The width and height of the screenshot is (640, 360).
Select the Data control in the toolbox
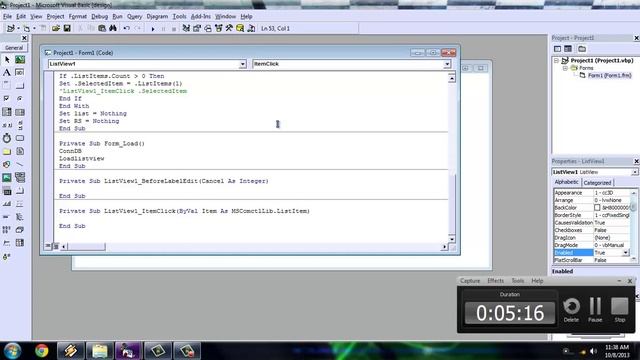point(20,178)
